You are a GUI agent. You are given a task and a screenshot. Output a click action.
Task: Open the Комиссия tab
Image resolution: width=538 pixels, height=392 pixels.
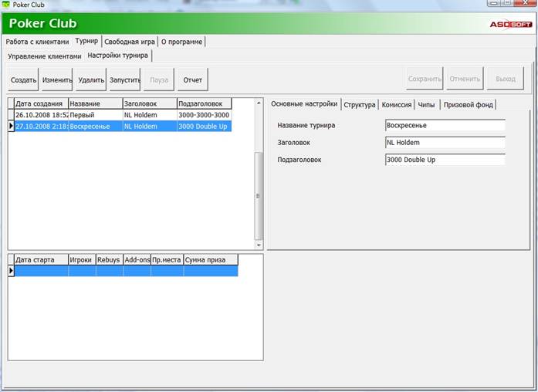pyautogui.click(x=396, y=104)
